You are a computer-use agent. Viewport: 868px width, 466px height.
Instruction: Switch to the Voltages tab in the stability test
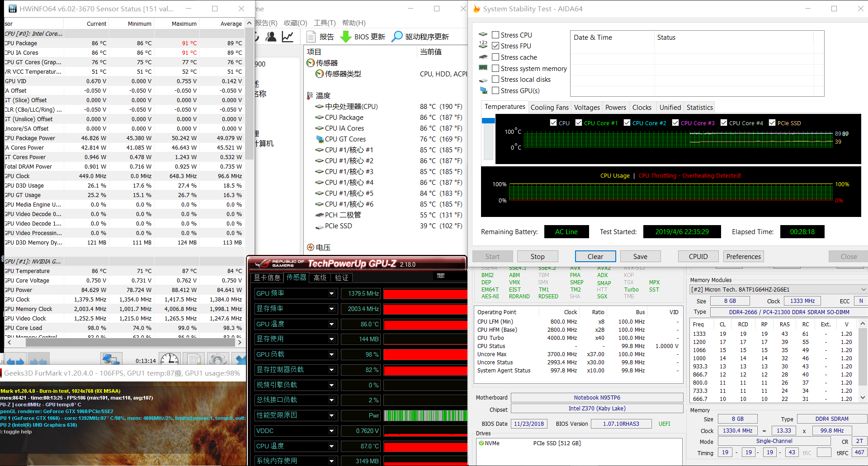pyautogui.click(x=586, y=107)
